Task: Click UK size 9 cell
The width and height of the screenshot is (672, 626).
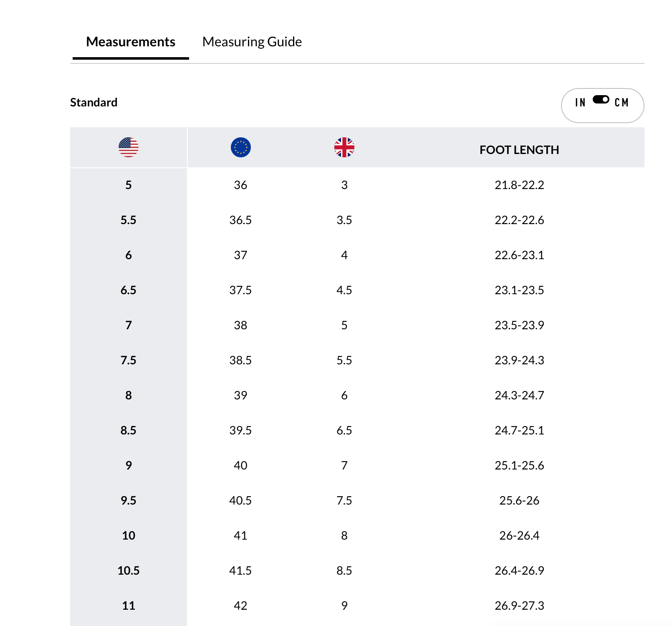Action: coord(344,606)
